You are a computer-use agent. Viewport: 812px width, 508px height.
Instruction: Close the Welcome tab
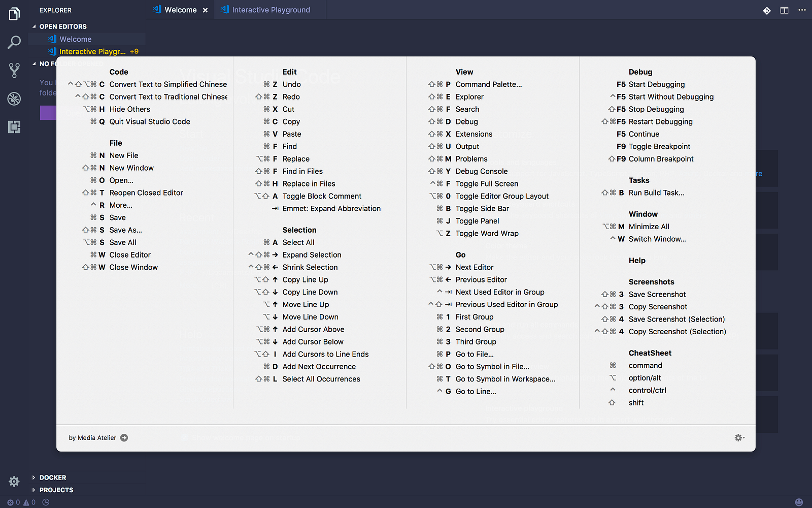tap(205, 10)
